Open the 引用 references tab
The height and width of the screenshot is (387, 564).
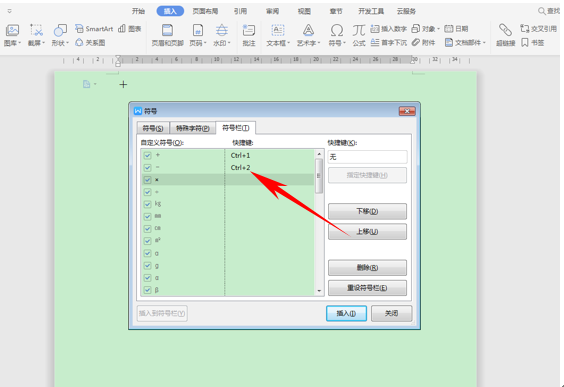[240, 11]
